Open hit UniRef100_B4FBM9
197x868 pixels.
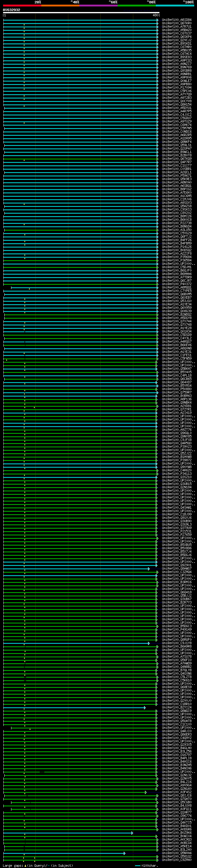177,243
